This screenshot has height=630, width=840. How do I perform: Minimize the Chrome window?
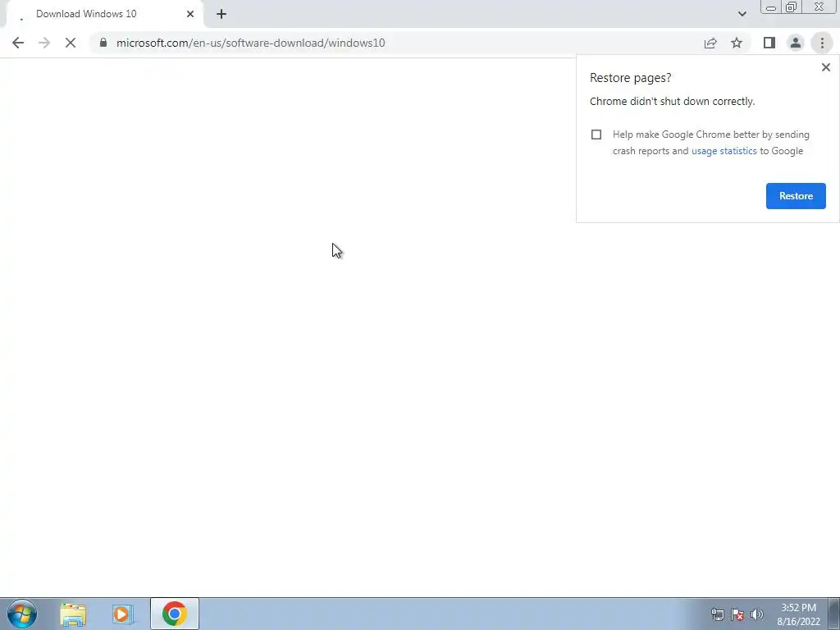coord(771,7)
